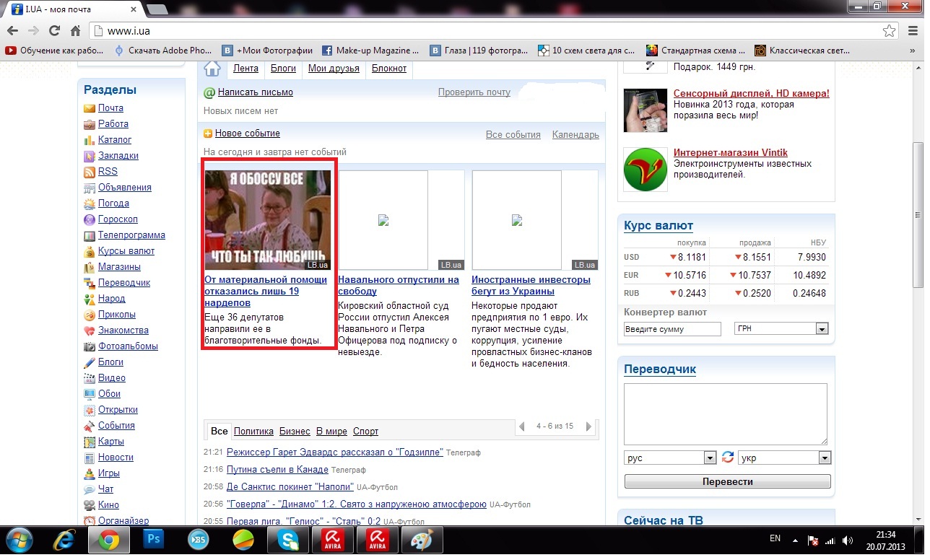Open Photoshop from the taskbar

(x=153, y=538)
